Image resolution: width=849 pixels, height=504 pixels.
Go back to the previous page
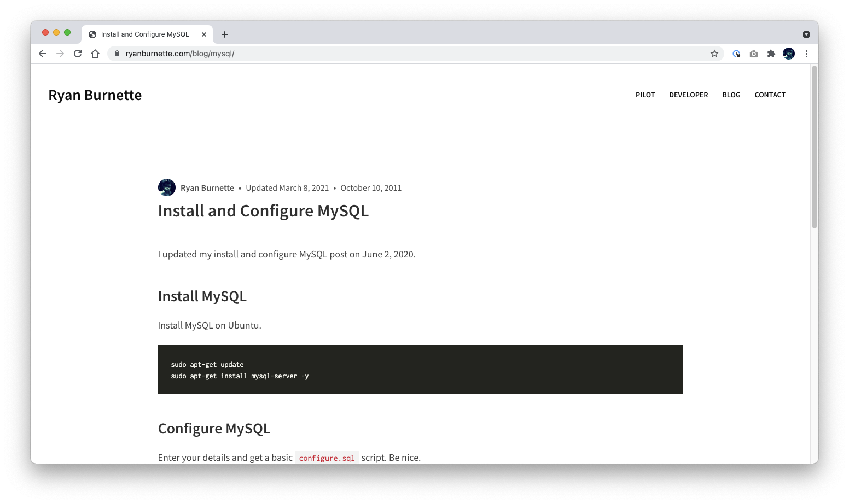[x=43, y=54]
